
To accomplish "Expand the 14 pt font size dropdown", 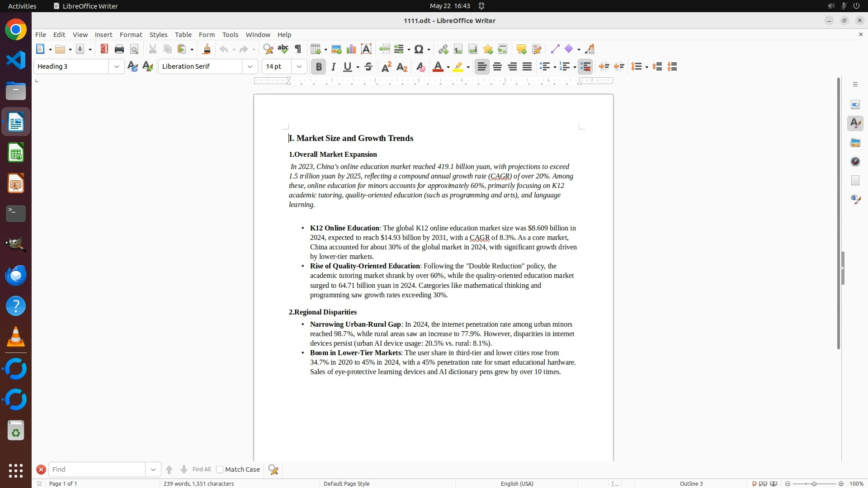I will pos(299,66).
